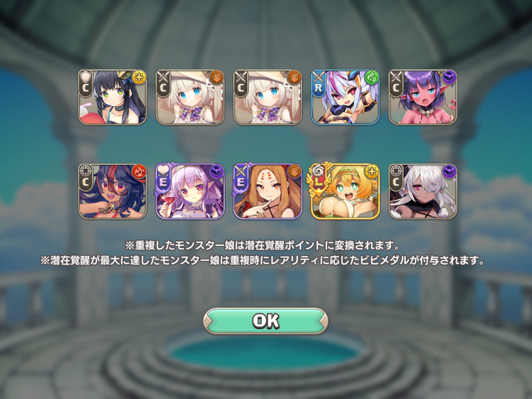532x399 pixels.
Task: Choose the brown-haired E-rank girl card
Action: tap(267, 192)
